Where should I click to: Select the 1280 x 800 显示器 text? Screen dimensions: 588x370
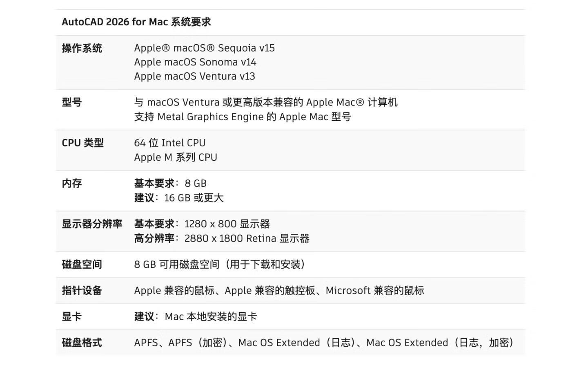(x=227, y=224)
